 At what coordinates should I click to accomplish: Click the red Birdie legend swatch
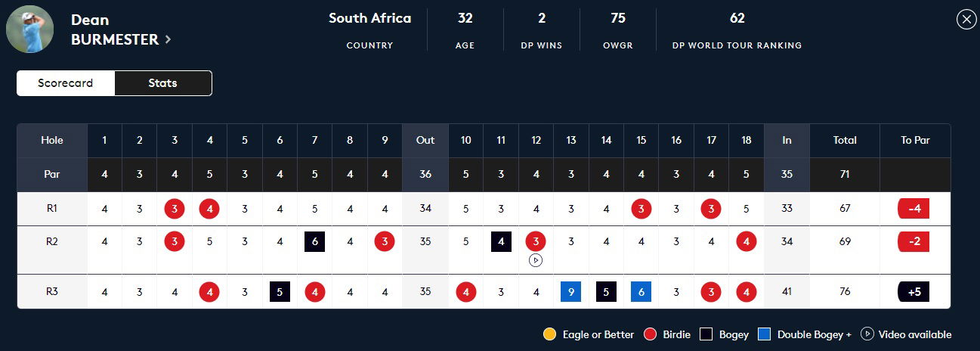tap(650, 334)
